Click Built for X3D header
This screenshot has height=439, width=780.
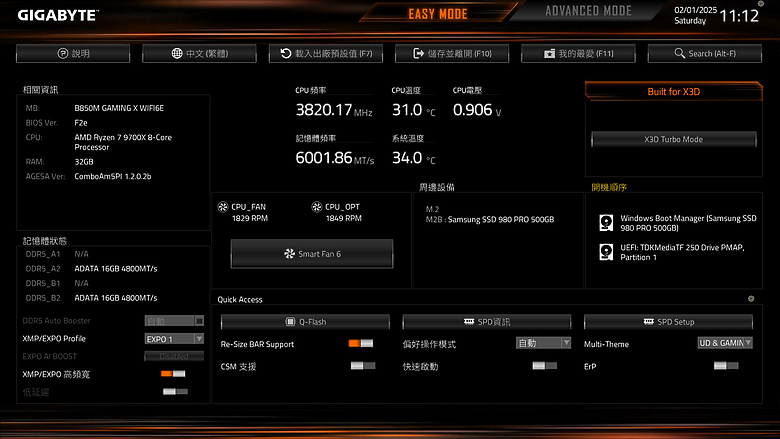pyautogui.click(x=674, y=91)
